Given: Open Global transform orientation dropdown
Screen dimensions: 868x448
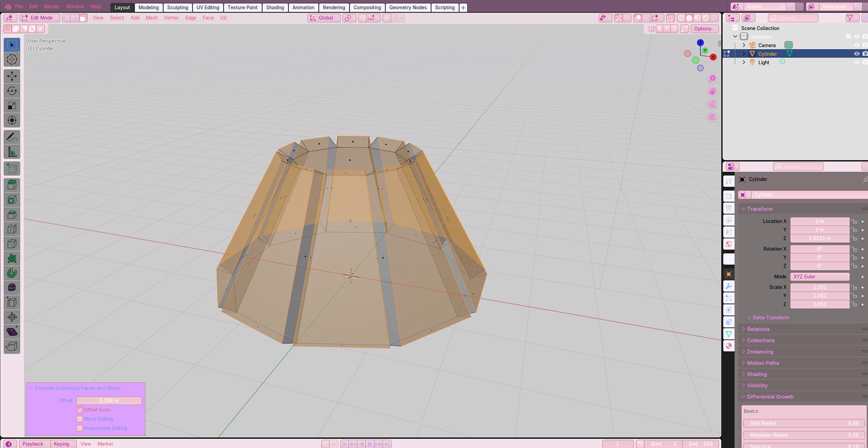Looking at the screenshot, I should [x=324, y=18].
